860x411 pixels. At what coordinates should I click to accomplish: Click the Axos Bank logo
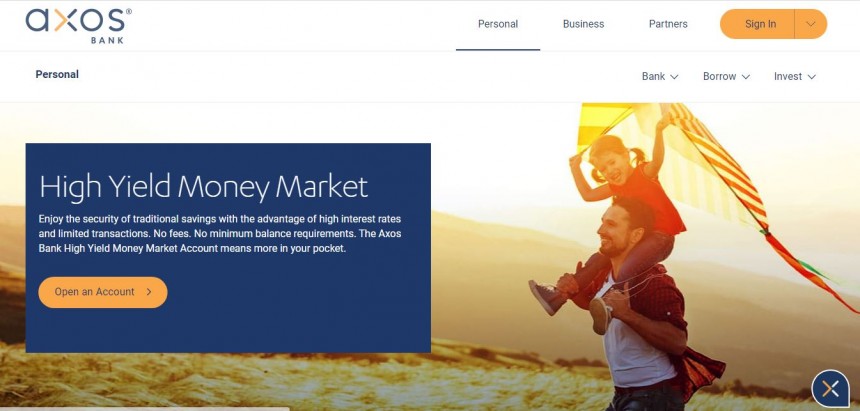click(x=78, y=25)
